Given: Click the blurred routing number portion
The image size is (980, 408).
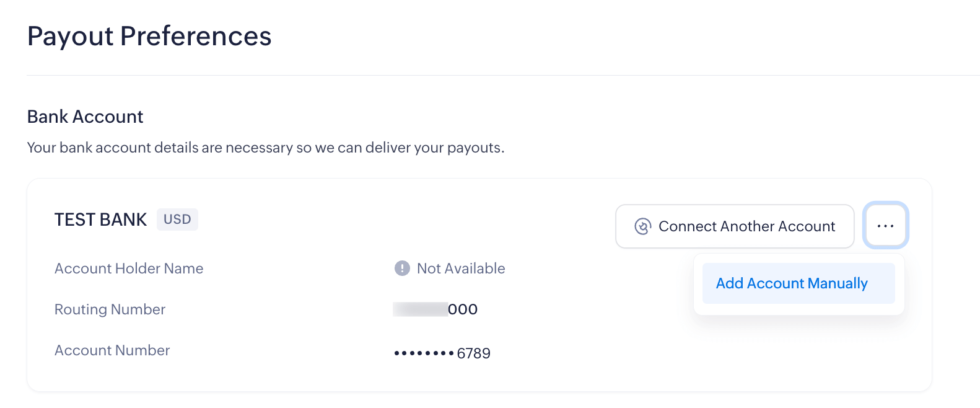Looking at the screenshot, I should point(420,309).
